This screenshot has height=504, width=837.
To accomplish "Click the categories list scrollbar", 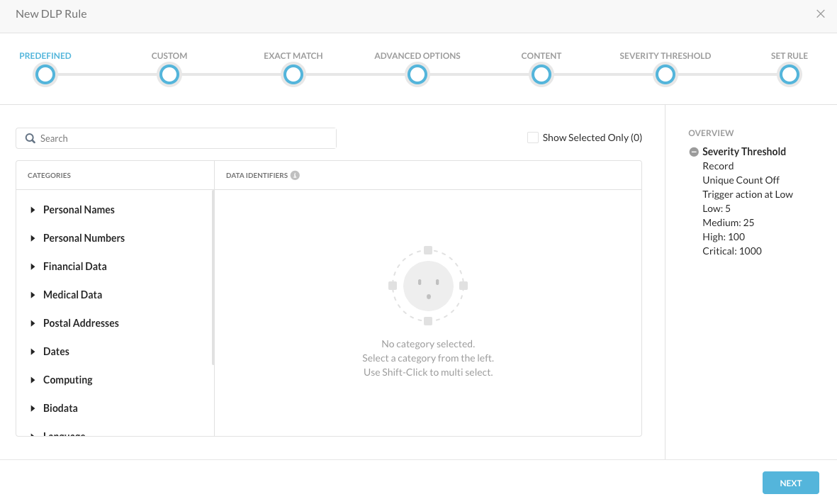I will click(x=213, y=278).
